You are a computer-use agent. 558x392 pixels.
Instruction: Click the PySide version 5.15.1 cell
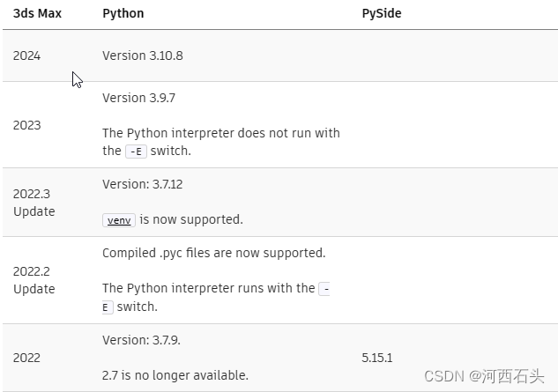coord(376,358)
